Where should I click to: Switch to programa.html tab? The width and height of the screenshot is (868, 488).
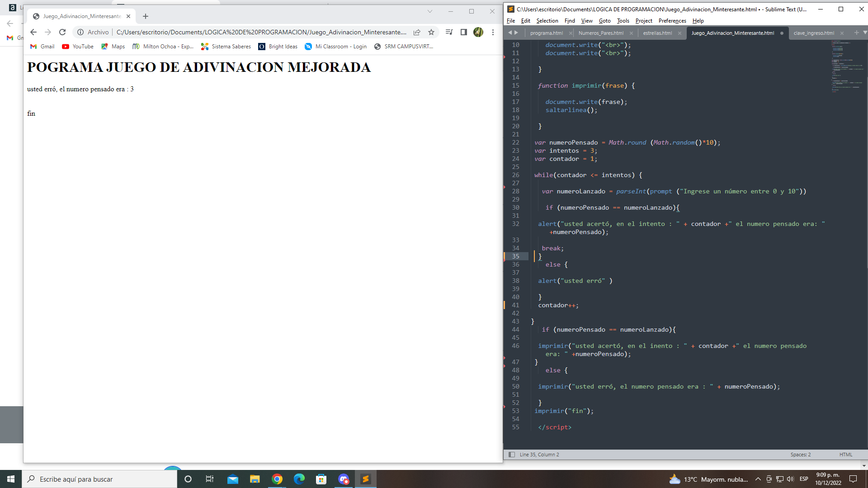tap(546, 33)
